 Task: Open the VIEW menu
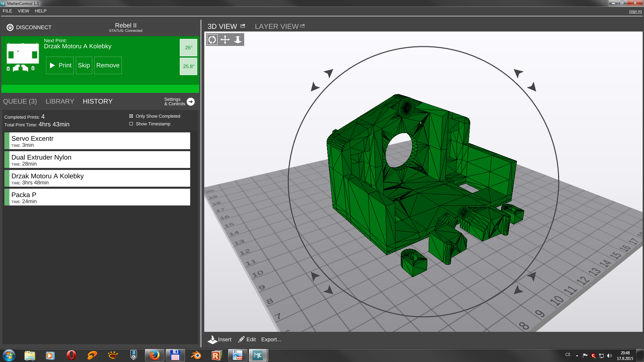pos(23,11)
